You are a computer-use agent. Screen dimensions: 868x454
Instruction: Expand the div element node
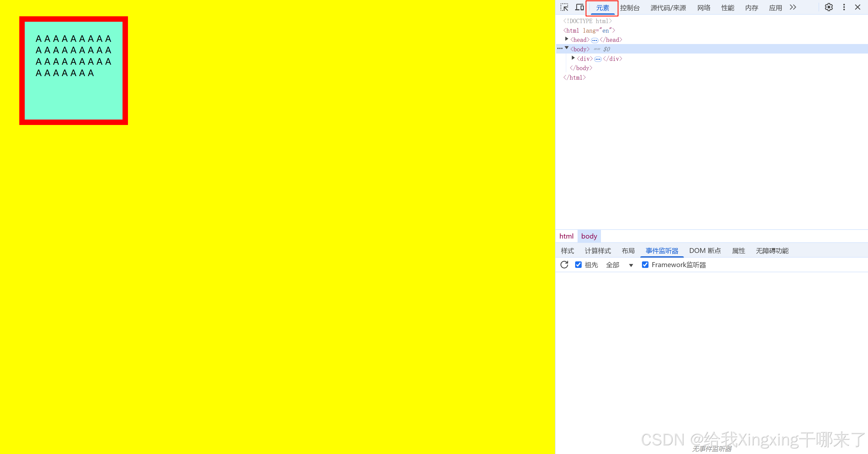pos(573,58)
